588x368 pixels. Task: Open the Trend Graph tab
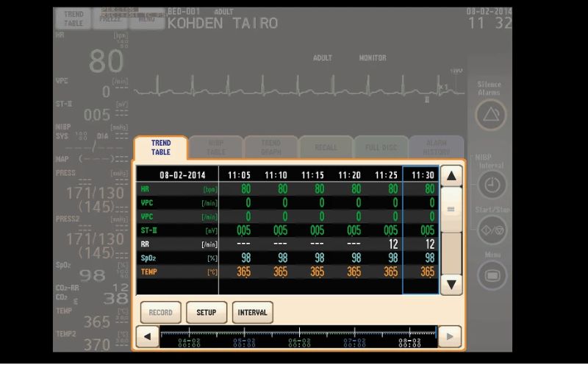[x=270, y=147]
